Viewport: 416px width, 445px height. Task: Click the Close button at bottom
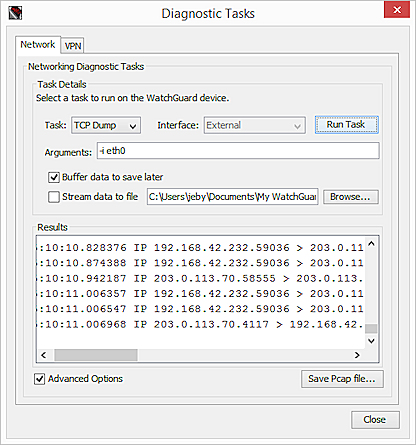[x=375, y=420]
